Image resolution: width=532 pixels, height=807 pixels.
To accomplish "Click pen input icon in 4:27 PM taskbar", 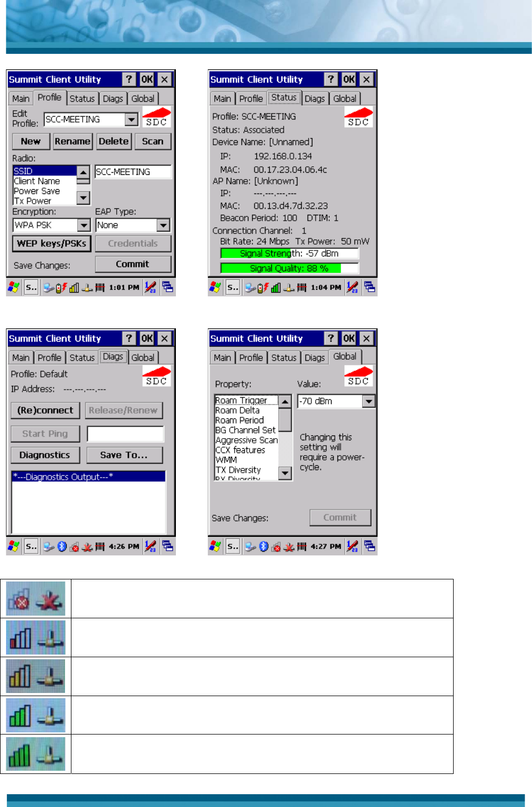I will click(352, 546).
